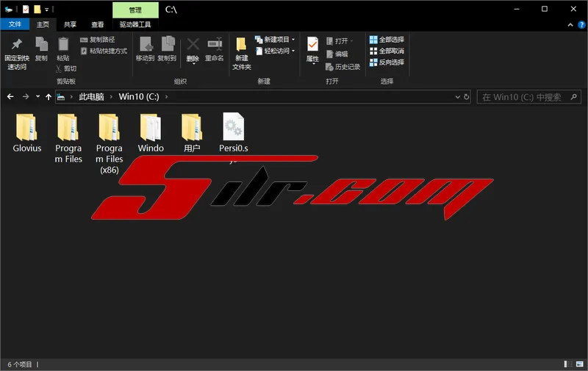Open Move to (移动到) menu
The width and height of the screenshot is (588, 371).
[145, 50]
